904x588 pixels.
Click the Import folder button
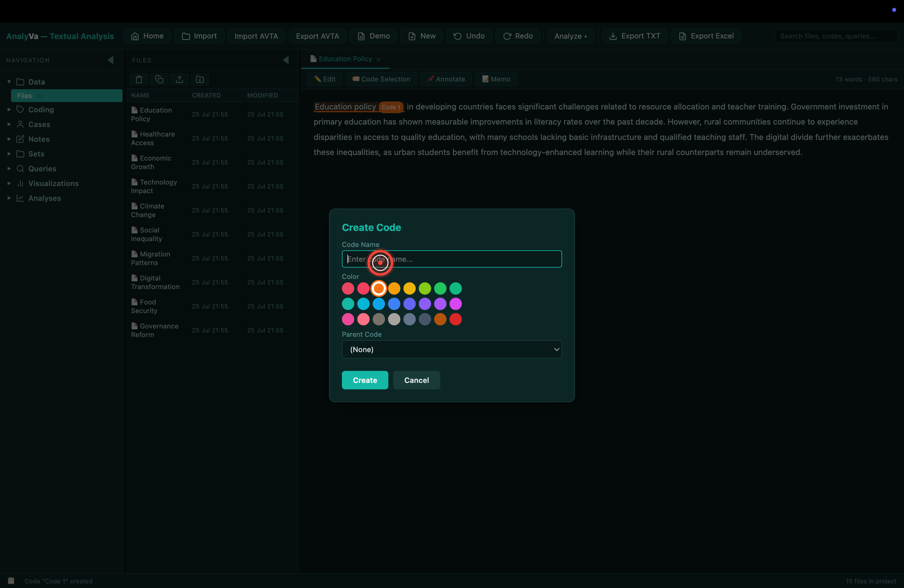point(200,36)
